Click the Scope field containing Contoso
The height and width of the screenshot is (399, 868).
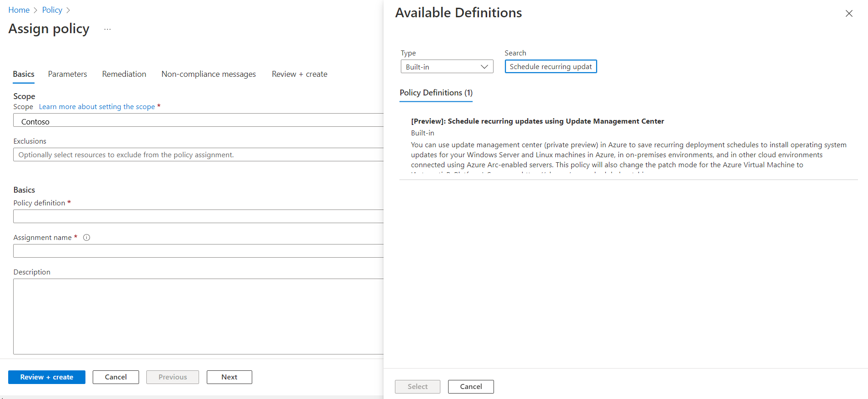[x=198, y=120]
